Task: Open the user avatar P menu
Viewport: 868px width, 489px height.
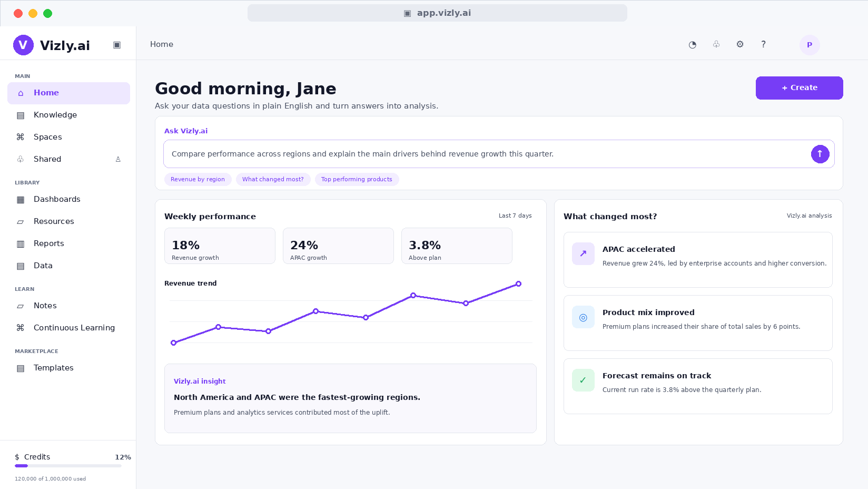Action: pyautogui.click(x=810, y=45)
